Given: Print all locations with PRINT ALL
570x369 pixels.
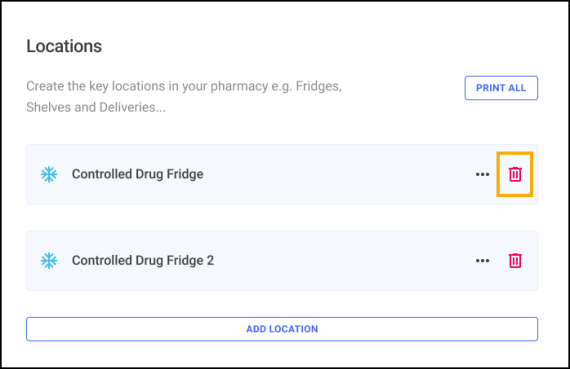Looking at the screenshot, I should (x=501, y=88).
